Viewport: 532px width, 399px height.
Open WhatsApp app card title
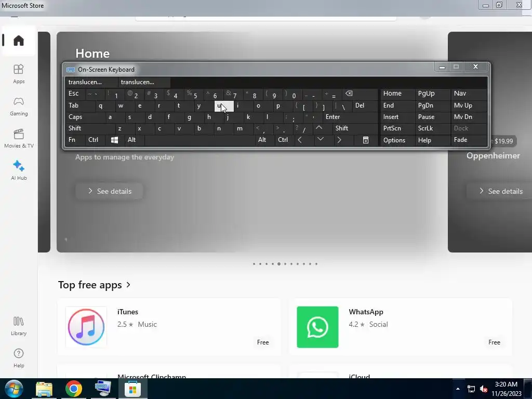[x=366, y=312]
